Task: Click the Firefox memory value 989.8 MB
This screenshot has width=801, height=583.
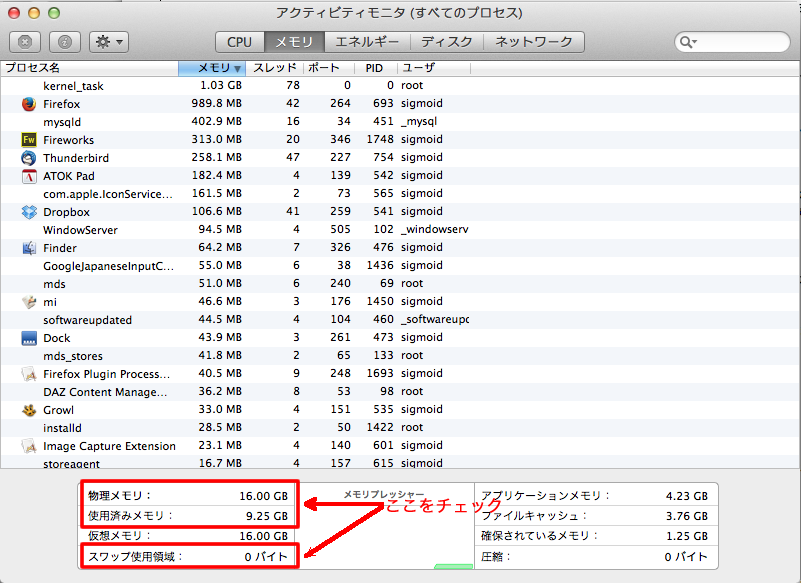Action: pos(217,103)
